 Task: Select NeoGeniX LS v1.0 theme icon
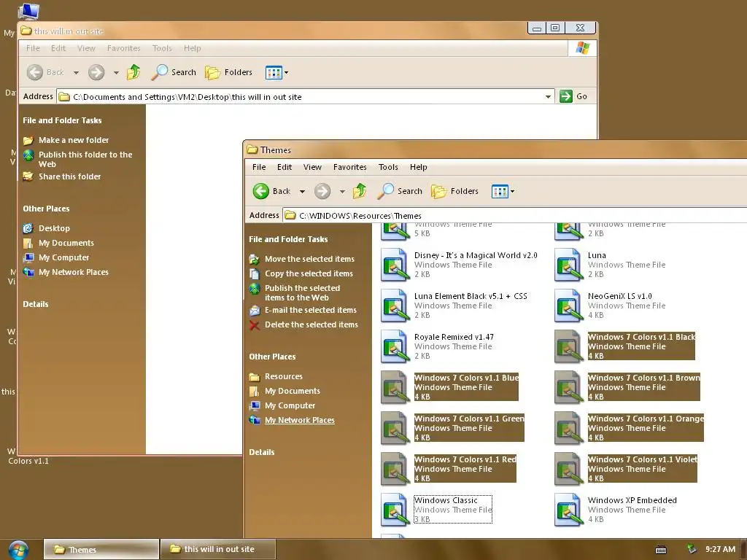[568, 306]
